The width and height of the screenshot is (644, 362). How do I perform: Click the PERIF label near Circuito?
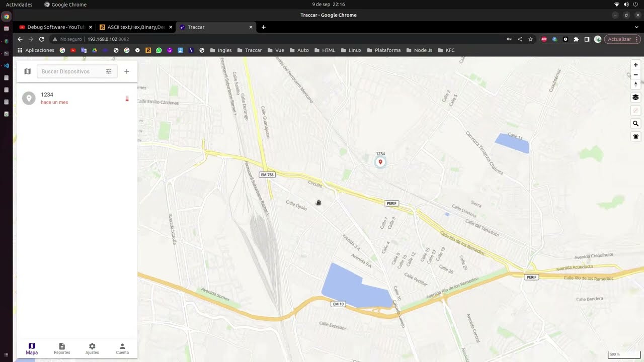391,203
